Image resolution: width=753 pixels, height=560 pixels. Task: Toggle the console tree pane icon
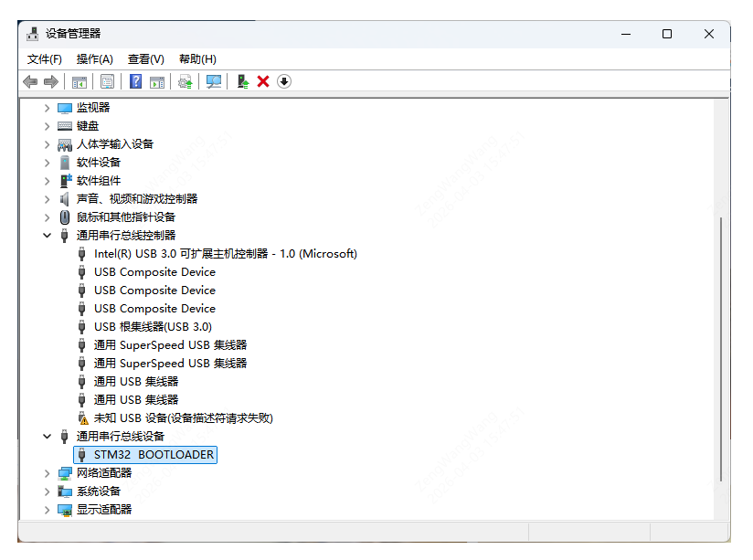point(79,81)
